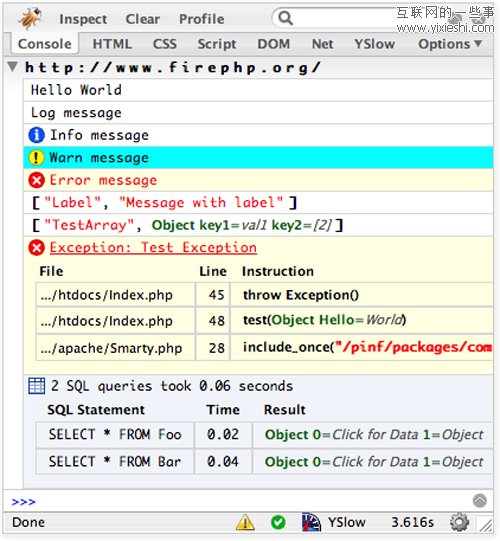The image size is (500, 541).
Task: Click the Firebug bug logo icon
Action: pyautogui.click(x=30, y=18)
